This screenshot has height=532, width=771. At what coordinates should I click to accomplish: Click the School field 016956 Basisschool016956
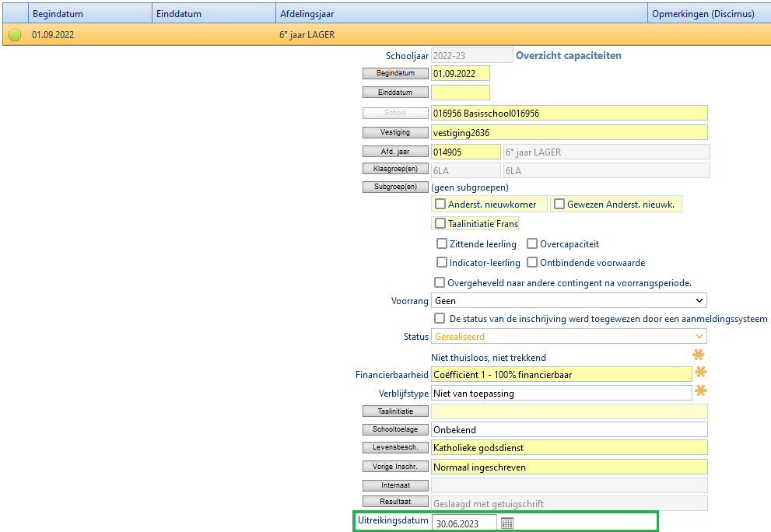[x=569, y=113]
